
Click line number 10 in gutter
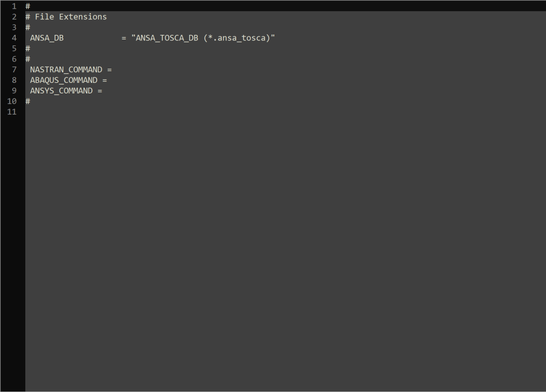coord(12,101)
